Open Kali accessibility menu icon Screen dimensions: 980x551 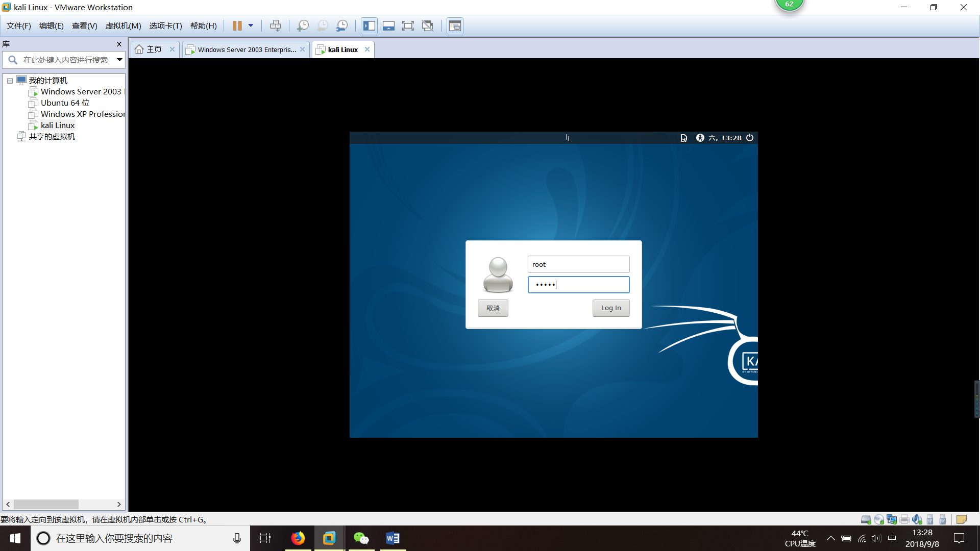click(x=700, y=138)
